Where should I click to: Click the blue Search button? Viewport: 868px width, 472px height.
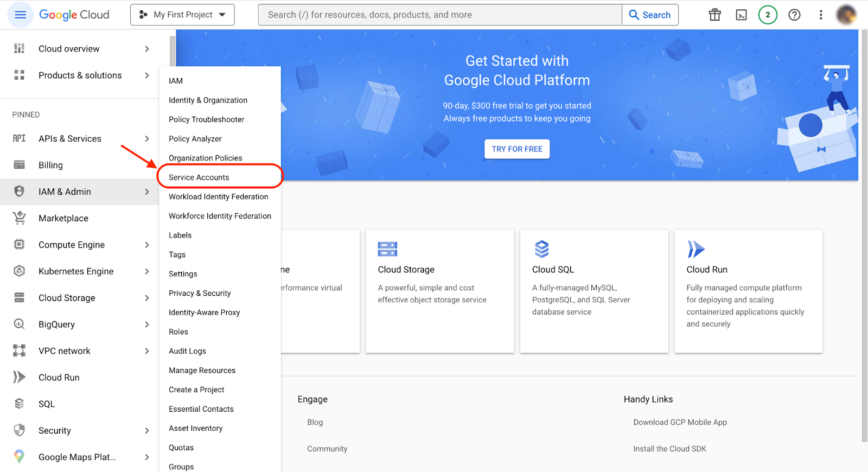pos(650,15)
